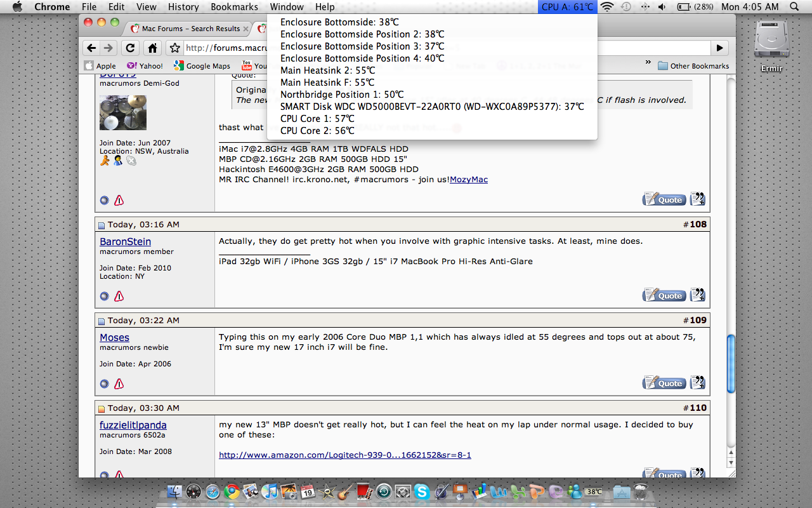The height and width of the screenshot is (508, 812).
Task: Click the volume icon in the menu bar
Action: point(662,7)
